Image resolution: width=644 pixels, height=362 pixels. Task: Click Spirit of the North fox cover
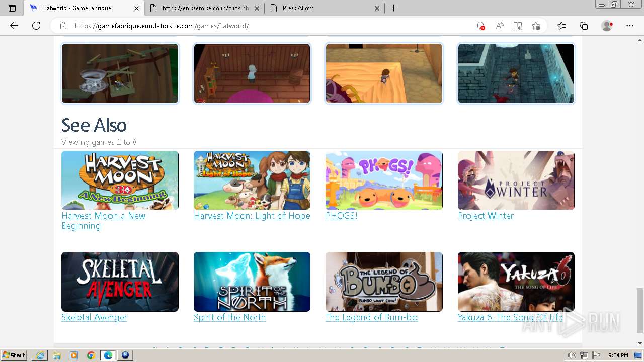tap(252, 282)
